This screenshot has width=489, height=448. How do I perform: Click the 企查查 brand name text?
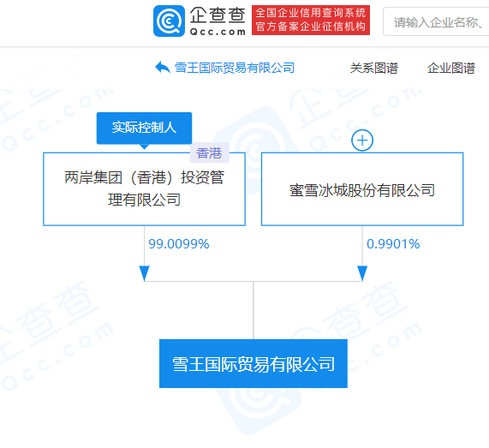click(218, 15)
